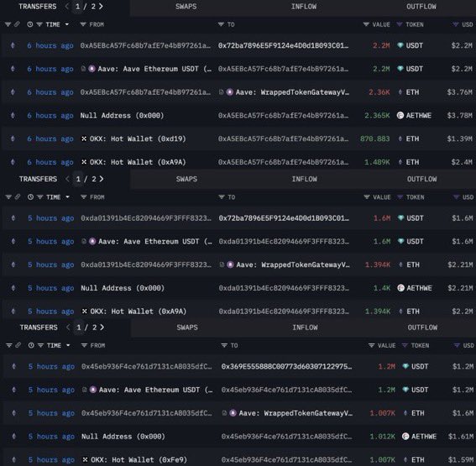The width and height of the screenshot is (476, 466).
Task: Click the USDT token icon in the 0xA5EBcA57 to 0x72ba7896 row
Action: point(400,45)
